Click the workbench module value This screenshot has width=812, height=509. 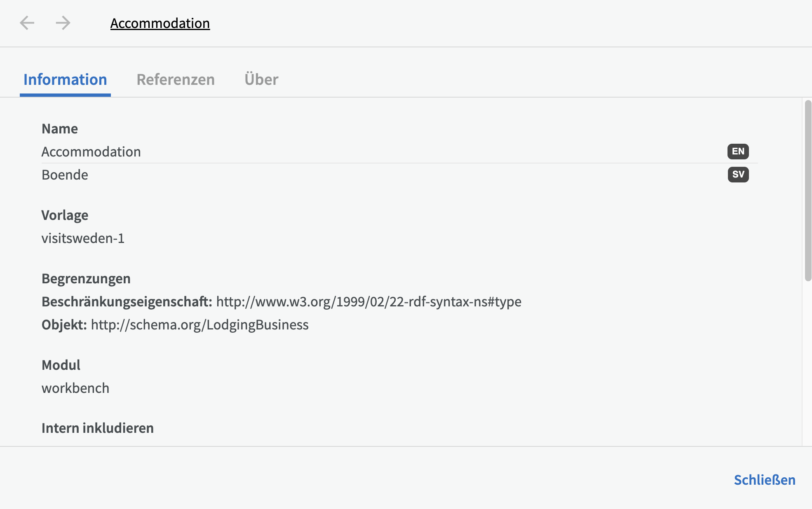click(x=75, y=388)
